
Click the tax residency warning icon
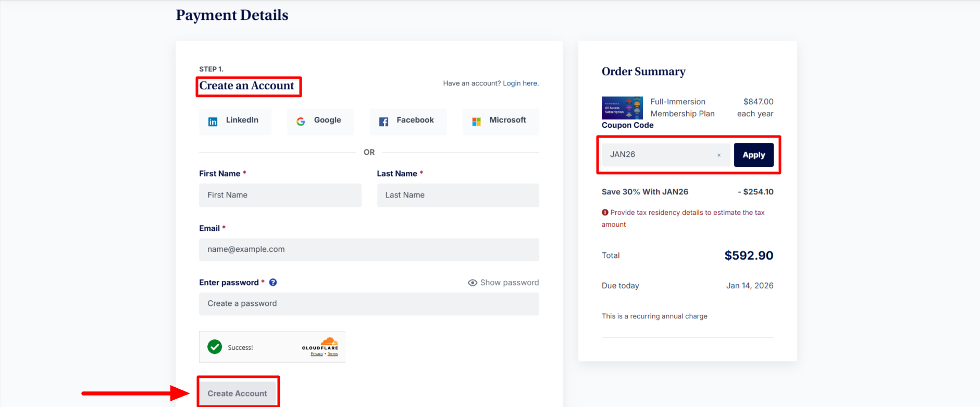(x=605, y=213)
